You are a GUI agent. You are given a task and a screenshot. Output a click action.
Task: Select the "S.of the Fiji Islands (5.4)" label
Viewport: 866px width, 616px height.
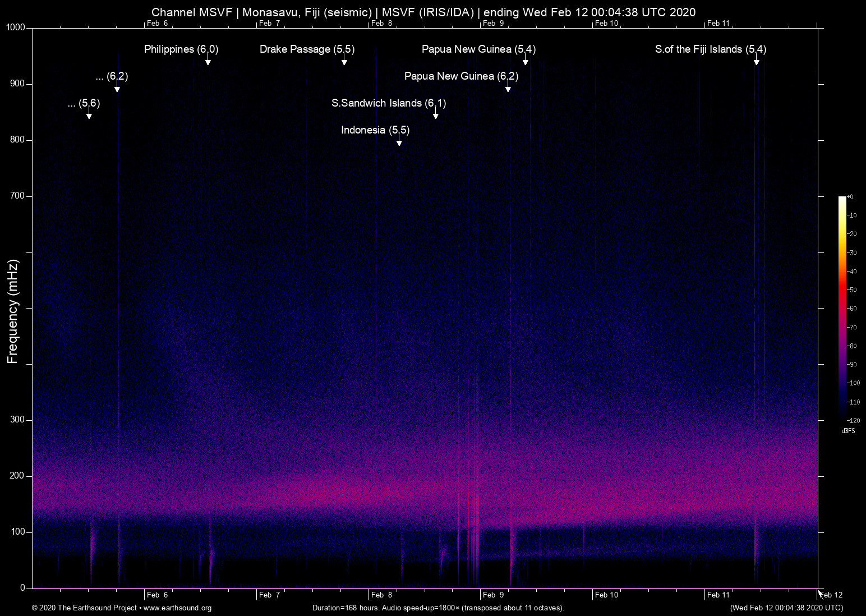click(x=711, y=49)
